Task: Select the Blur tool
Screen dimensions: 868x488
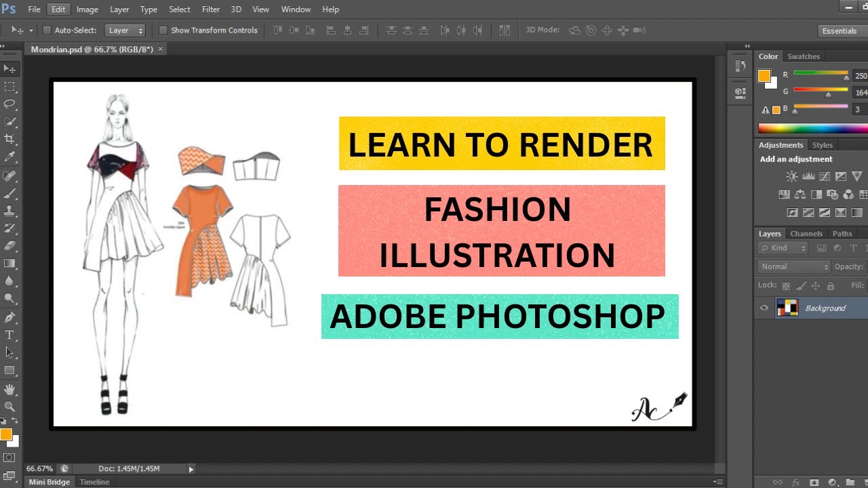Action: click(x=9, y=281)
